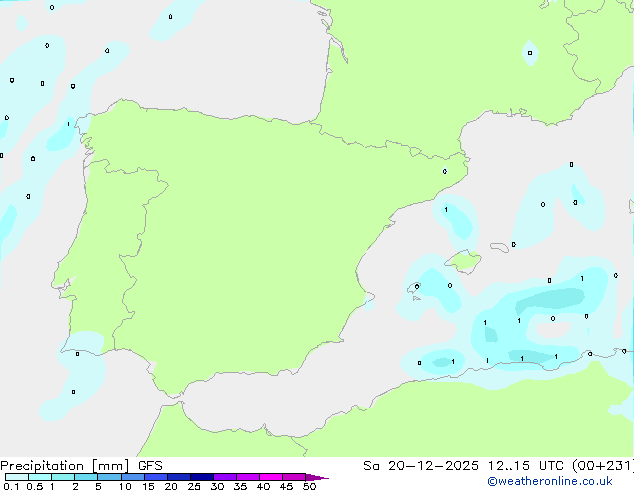Click the purple arrow tip above 50 mm
Viewport: 634px width, 490px height.
317,477
